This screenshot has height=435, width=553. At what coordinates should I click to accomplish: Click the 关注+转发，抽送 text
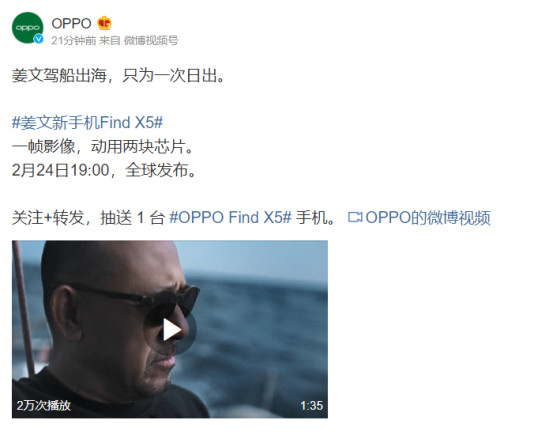(72, 217)
